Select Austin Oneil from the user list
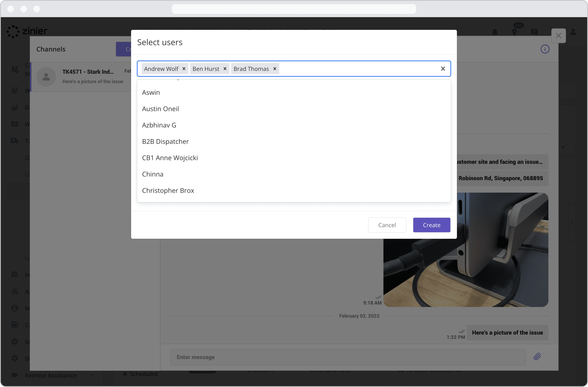Screen dimensions: 588x387 pos(160,109)
